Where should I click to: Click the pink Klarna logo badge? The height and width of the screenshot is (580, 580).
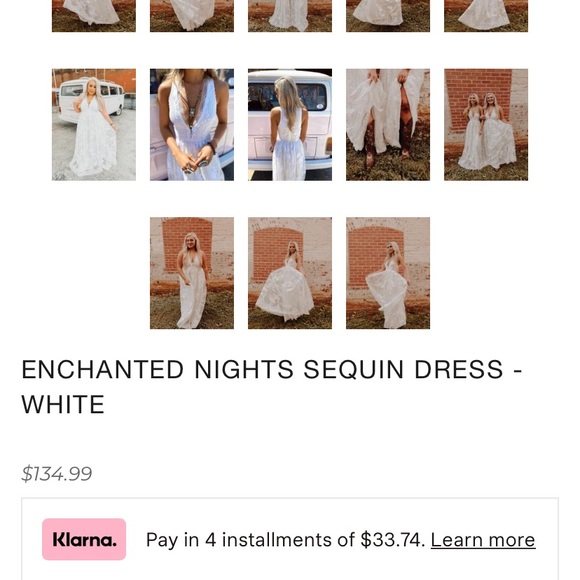point(84,539)
